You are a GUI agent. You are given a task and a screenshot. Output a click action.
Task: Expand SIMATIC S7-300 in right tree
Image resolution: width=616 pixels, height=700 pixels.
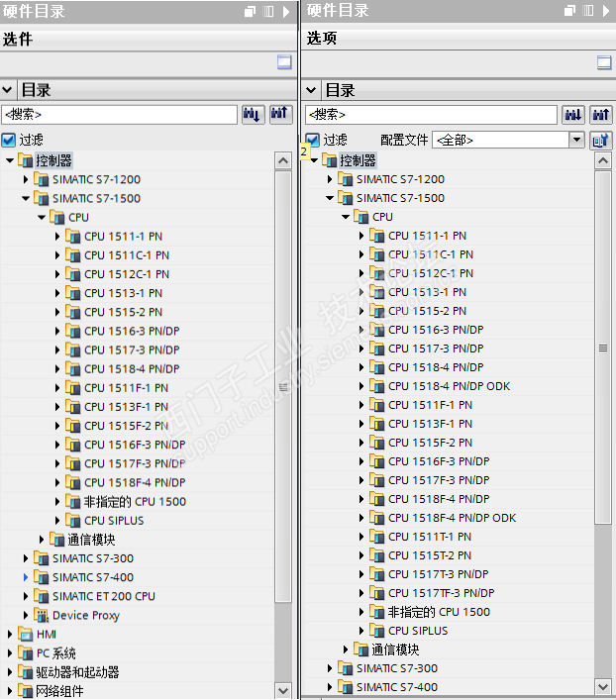click(x=330, y=668)
